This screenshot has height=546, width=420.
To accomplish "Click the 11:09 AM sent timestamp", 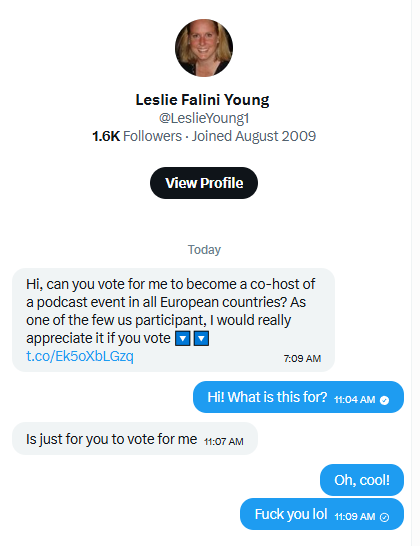I will [x=355, y=516].
